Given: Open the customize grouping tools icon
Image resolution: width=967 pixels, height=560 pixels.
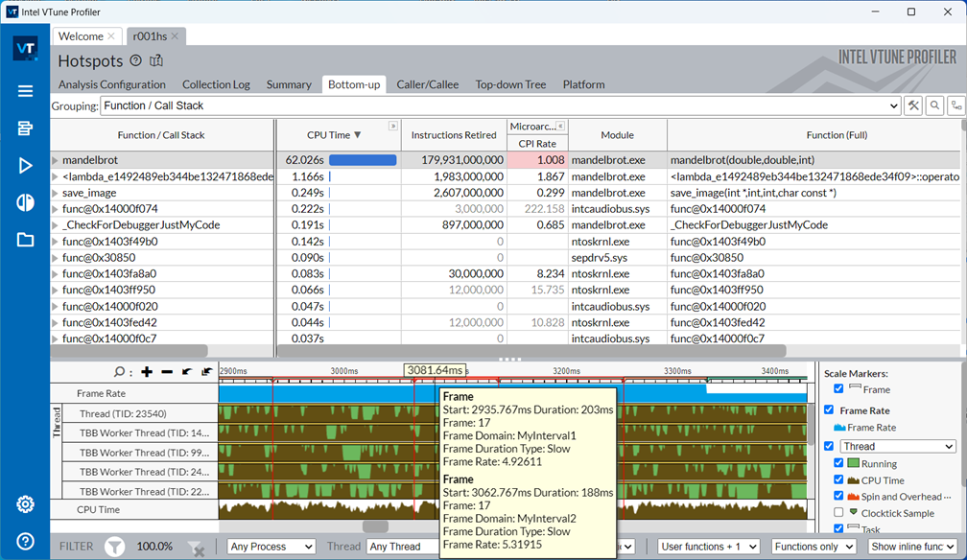Looking at the screenshot, I should 913,105.
